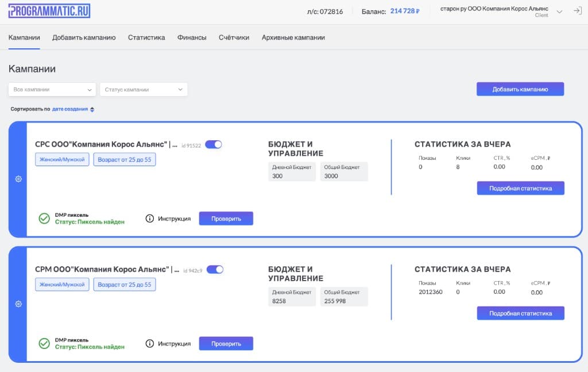
Task: Click the Клики value 8 in CPC card
Action: tap(458, 167)
